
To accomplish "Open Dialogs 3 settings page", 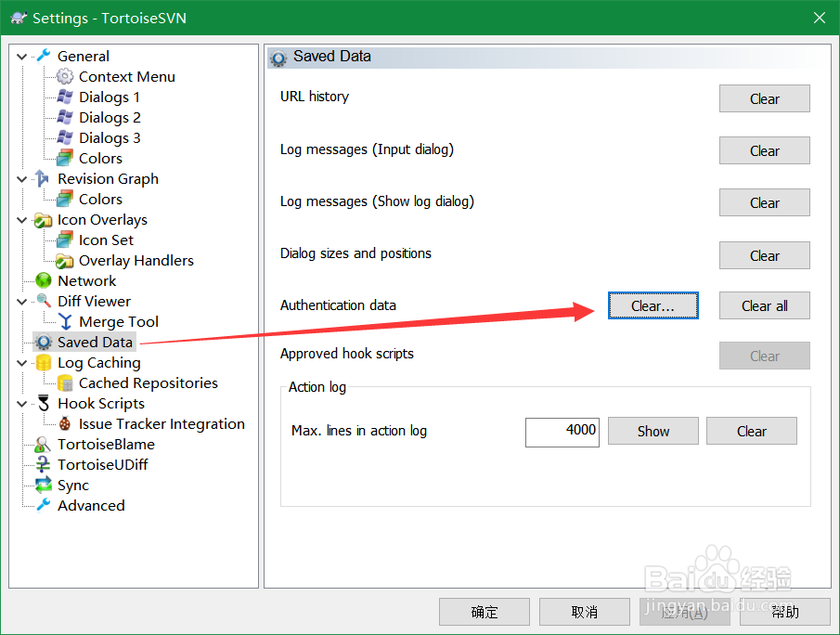I will [110, 137].
